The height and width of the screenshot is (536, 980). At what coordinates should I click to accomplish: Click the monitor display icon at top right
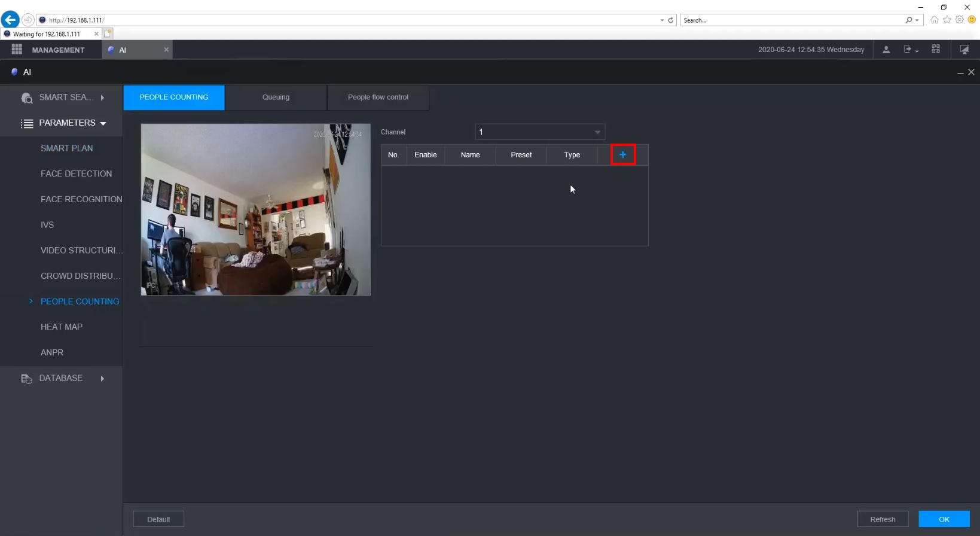[964, 50]
